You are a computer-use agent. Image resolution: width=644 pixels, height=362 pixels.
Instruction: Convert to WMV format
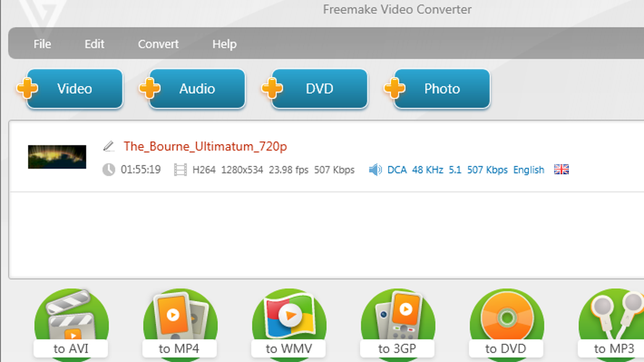[x=289, y=324]
